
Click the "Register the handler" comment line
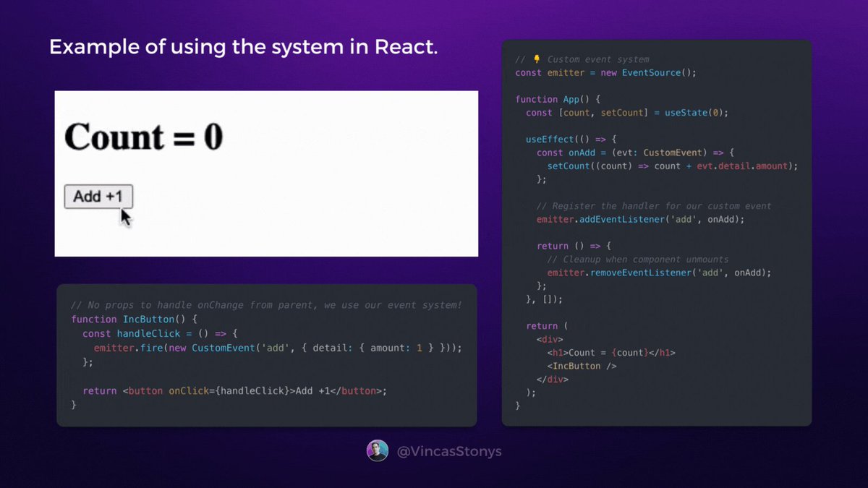pyautogui.click(x=654, y=206)
